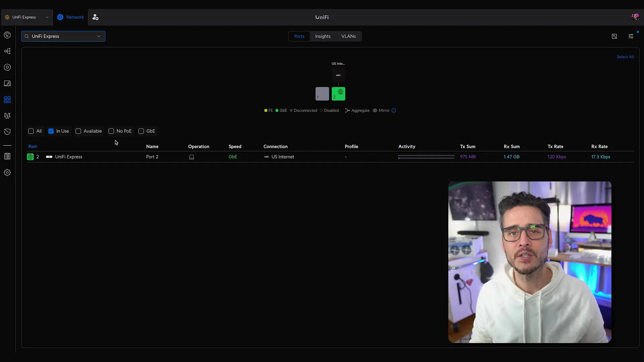Switch to the Insights tab
This screenshot has height=362, width=644.
tap(323, 36)
